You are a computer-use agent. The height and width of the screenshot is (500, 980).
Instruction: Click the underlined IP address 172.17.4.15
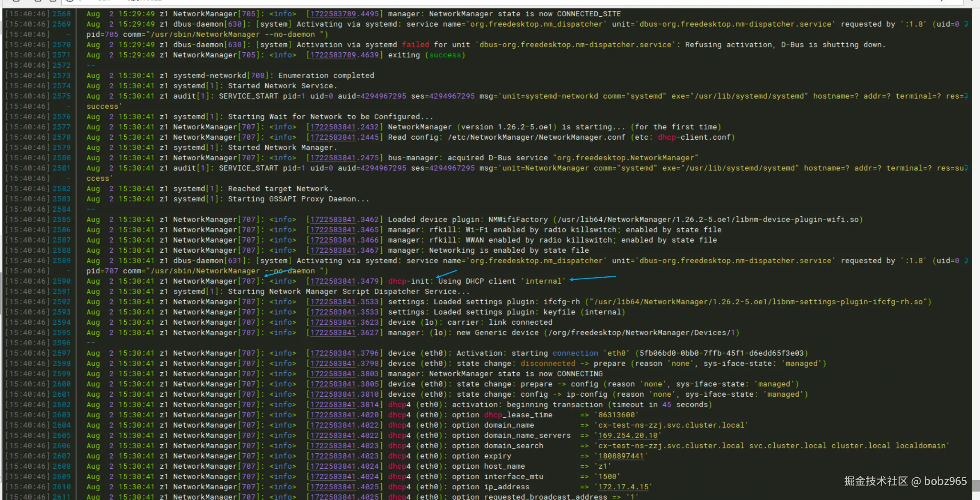(623, 487)
